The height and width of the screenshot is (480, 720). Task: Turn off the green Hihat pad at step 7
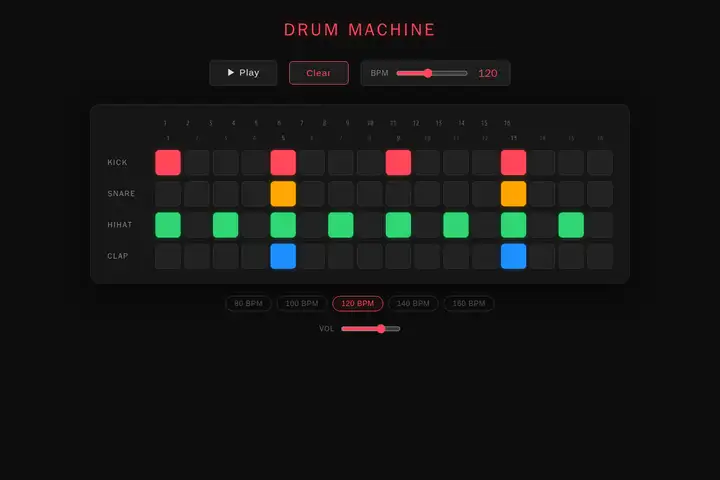click(341, 225)
